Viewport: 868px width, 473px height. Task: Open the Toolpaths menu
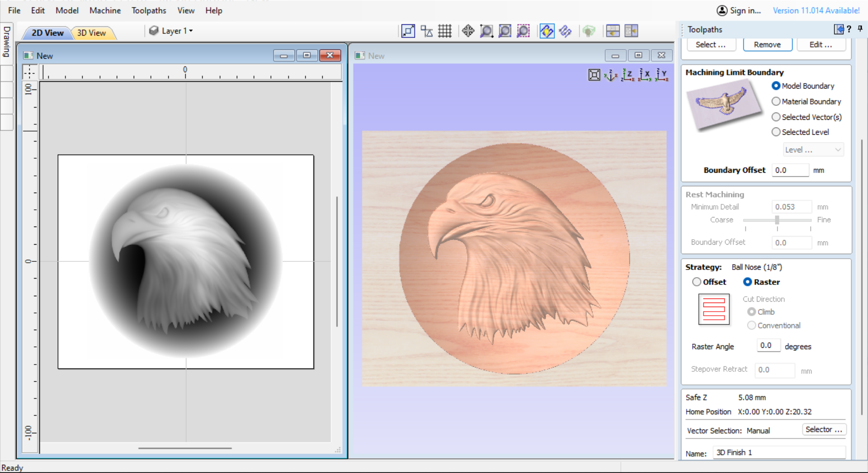tap(149, 10)
